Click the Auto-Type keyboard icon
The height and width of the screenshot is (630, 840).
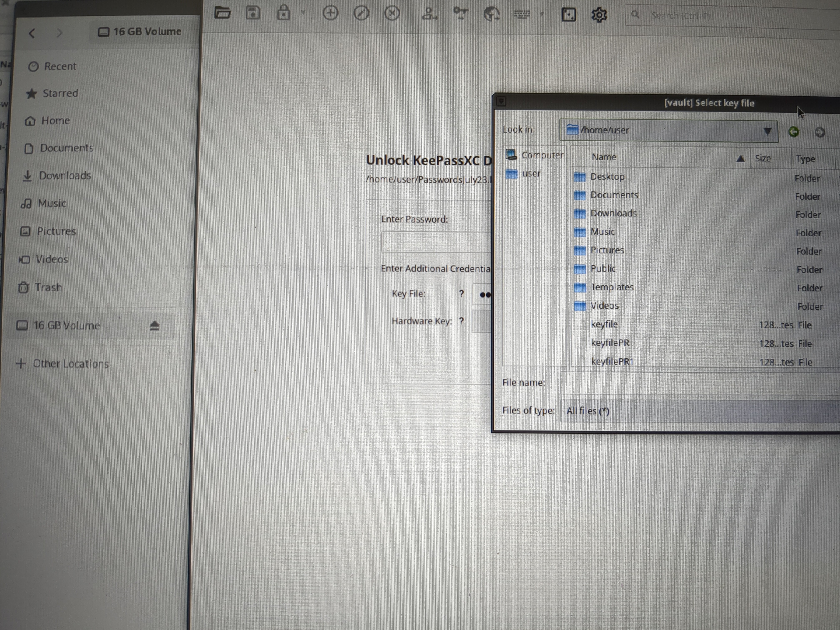click(522, 14)
